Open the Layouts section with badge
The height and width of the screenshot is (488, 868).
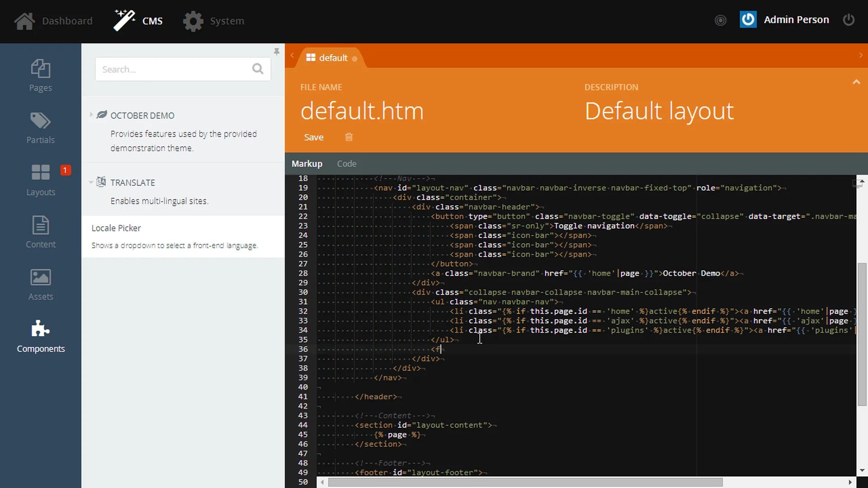tap(40, 180)
